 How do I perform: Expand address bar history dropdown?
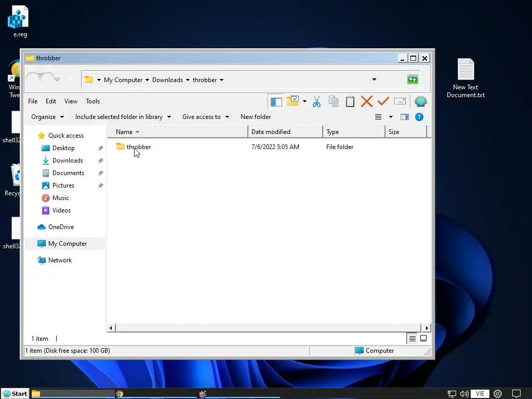(x=374, y=79)
